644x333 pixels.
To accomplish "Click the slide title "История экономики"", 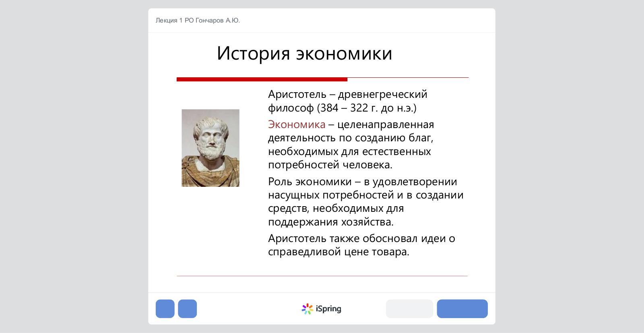I will click(x=304, y=53).
